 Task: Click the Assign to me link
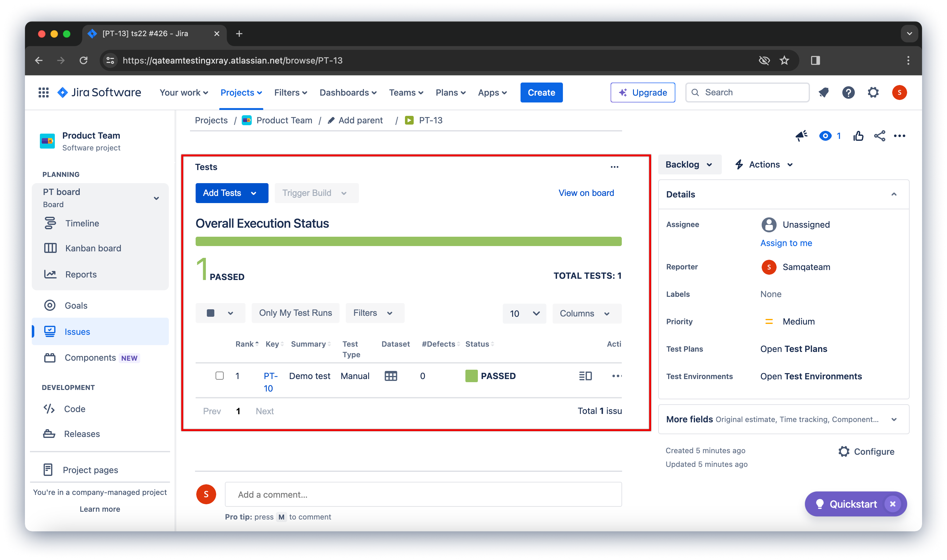pos(786,243)
